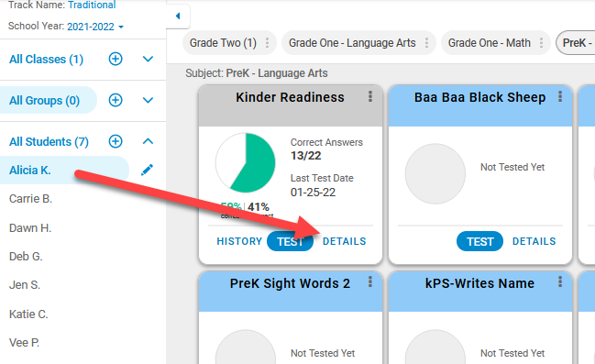Start TEST for Kinder Readiness

290,241
